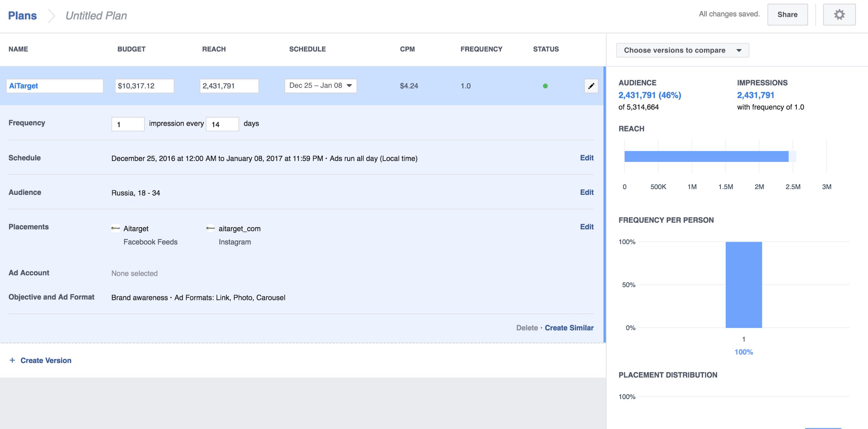Edit the Placements settings
Image resolution: width=868 pixels, height=429 pixels.
pyautogui.click(x=587, y=227)
